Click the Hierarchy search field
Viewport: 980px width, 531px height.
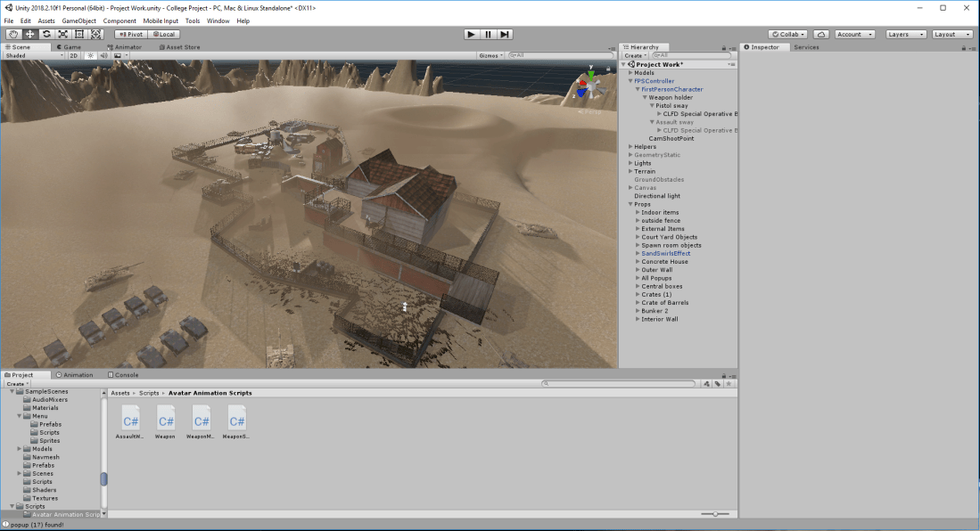tap(691, 55)
